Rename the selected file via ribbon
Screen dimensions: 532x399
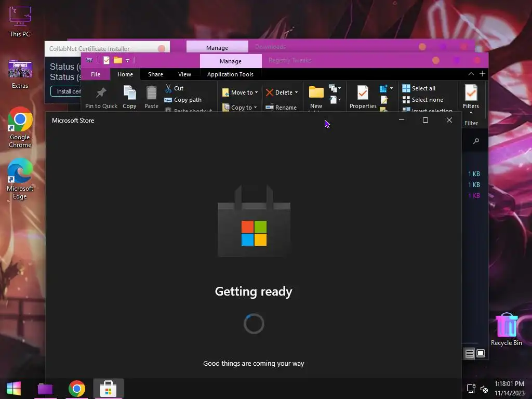click(x=281, y=107)
